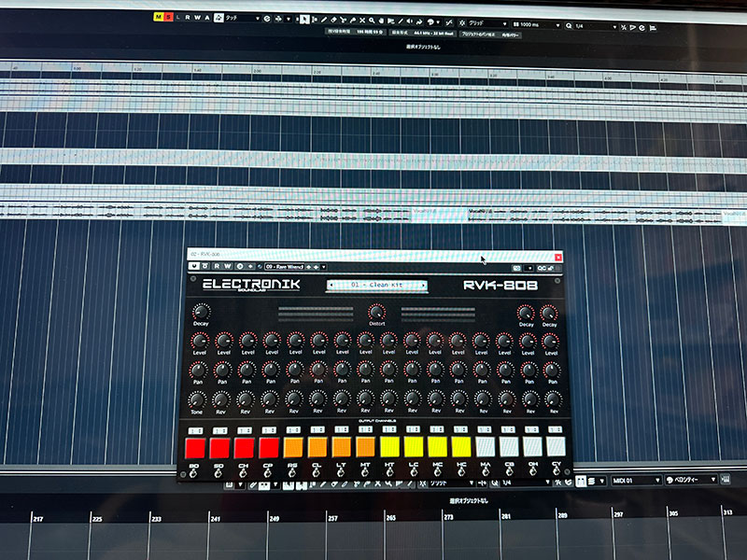The height and width of the screenshot is (560, 747).
Task: Toggle the red S solo button
Action: (x=168, y=17)
